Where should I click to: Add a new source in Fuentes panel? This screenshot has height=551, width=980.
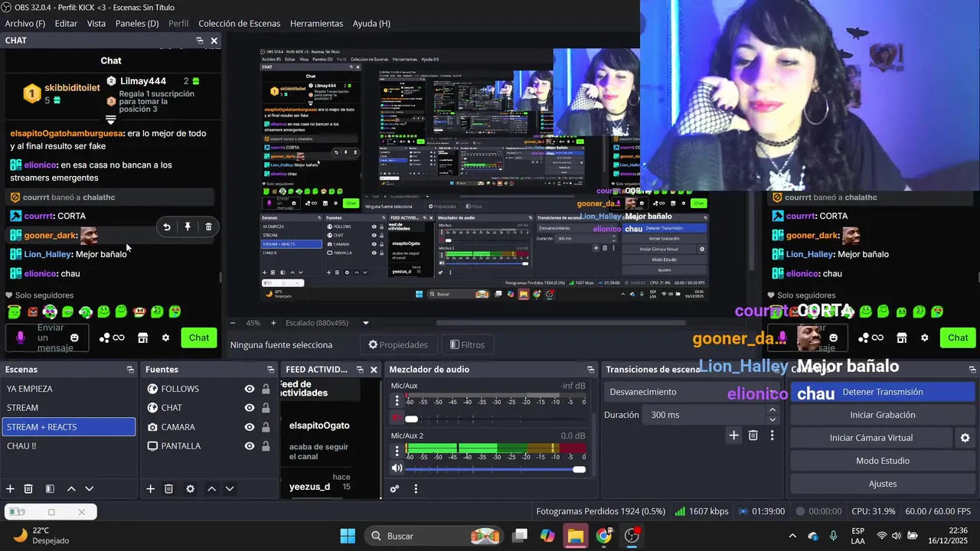[x=150, y=489]
